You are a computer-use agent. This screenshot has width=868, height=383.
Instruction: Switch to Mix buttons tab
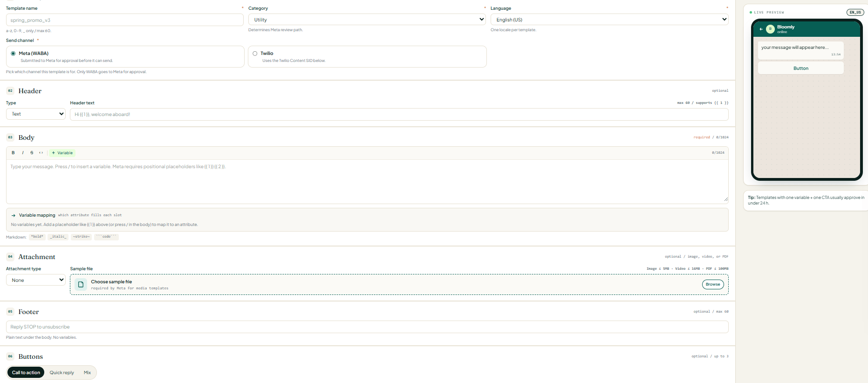87,372
